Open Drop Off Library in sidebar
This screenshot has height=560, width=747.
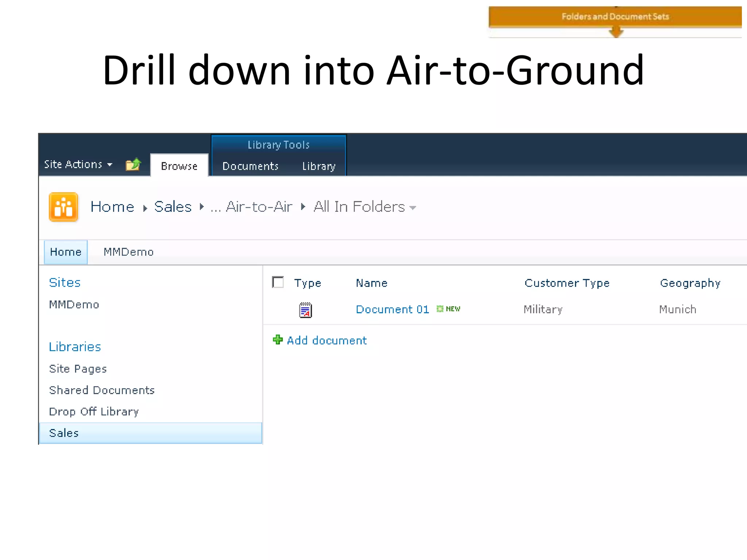pos(94,411)
